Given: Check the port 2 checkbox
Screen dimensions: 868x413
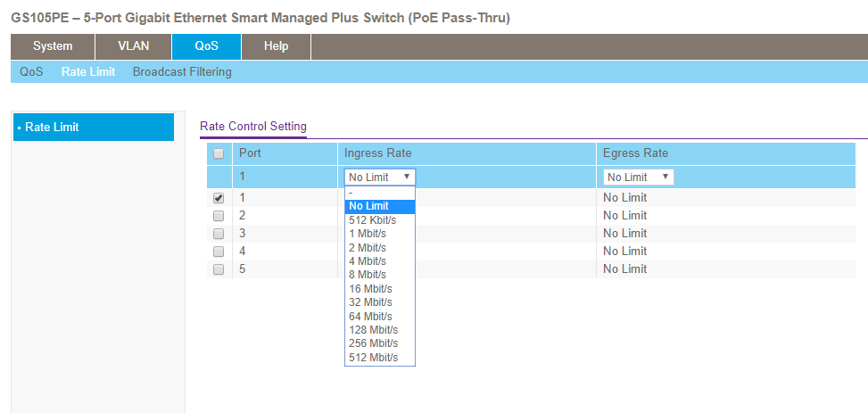Looking at the screenshot, I should (219, 216).
